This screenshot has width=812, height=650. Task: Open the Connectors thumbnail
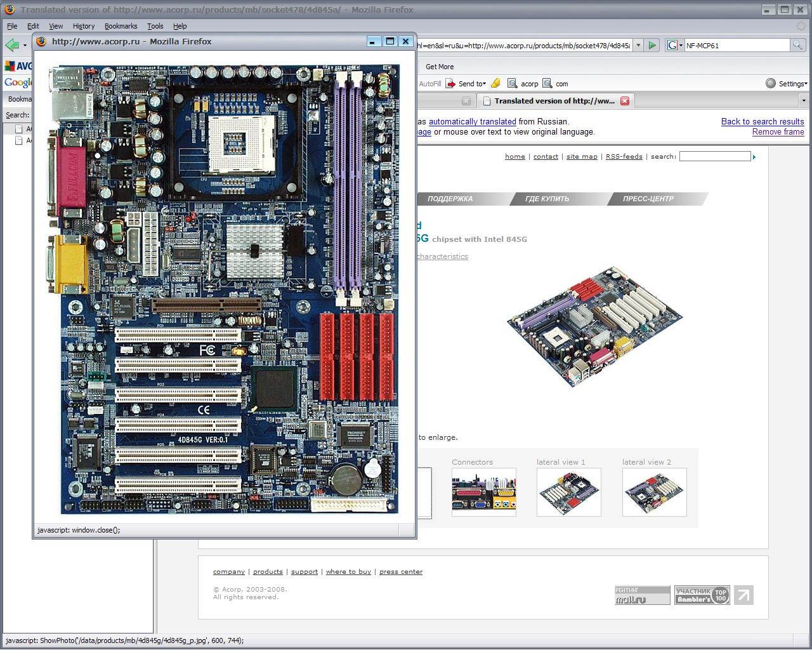pos(484,492)
